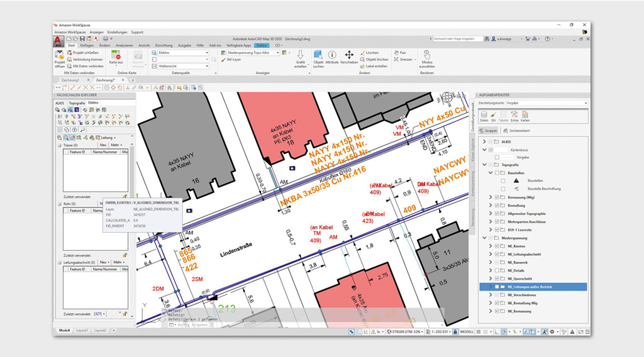Enable the Baustelle Beschriftung layer checkbox
This screenshot has height=357, width=644.
503,189
